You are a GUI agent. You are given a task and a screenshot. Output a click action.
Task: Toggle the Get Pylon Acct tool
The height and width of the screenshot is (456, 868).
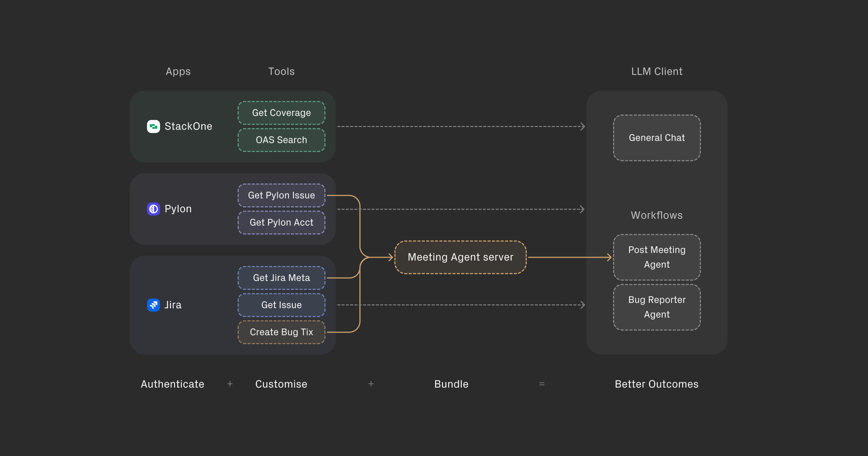tap(281, 222)
